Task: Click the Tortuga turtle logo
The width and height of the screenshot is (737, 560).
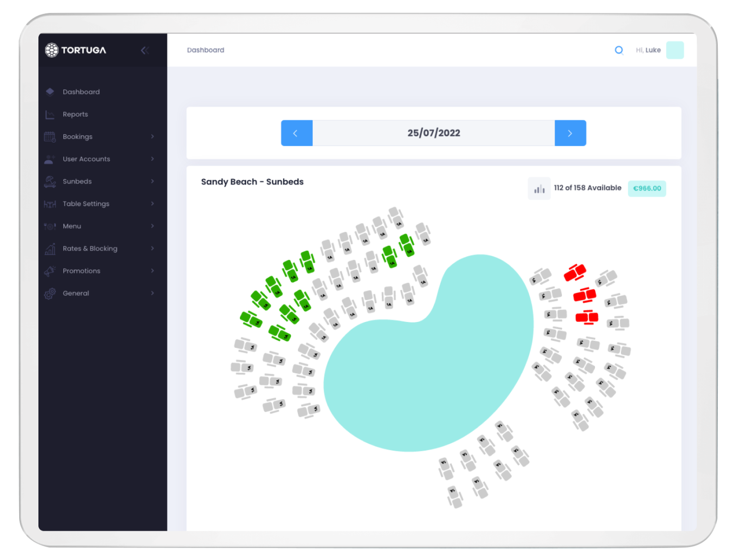Action: pos(51,50)
